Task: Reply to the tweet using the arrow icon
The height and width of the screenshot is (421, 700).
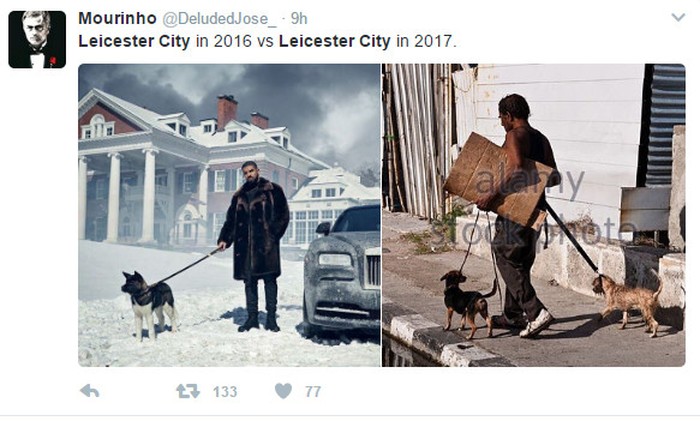Action: [x=90, y=391]
